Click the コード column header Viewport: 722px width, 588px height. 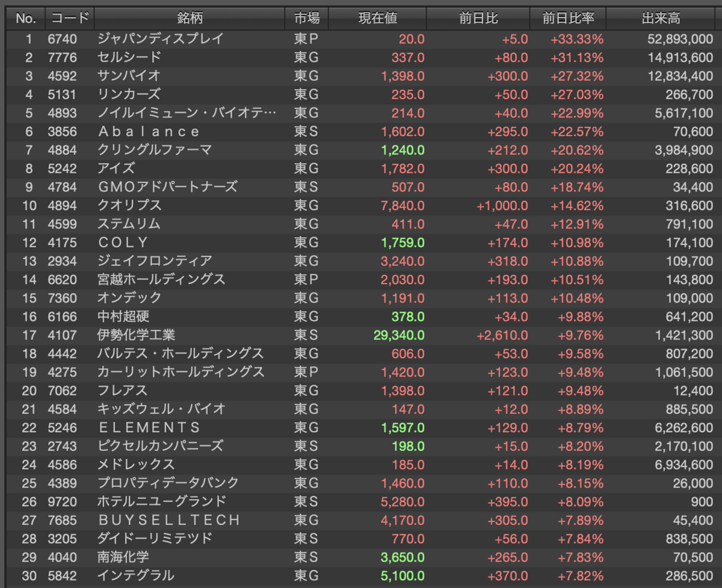point(70,18)
